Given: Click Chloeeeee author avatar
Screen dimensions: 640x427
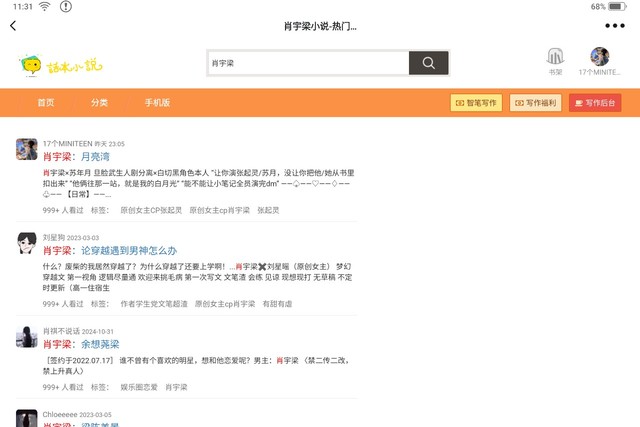Looking at the screenshot, I should 27,418.
